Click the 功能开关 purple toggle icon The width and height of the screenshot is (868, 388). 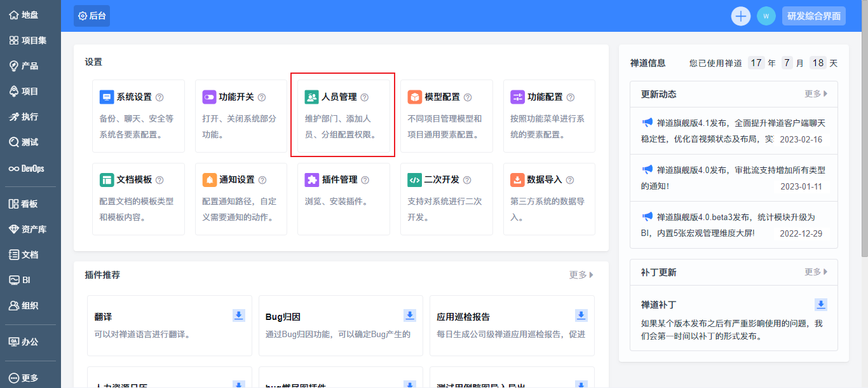point(210,97)
